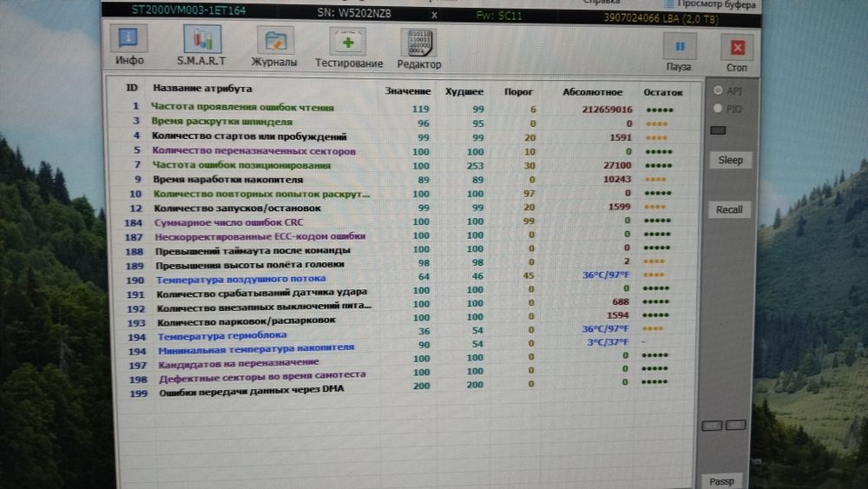Select row Количество переназначенных секторов
The width and height of the screenshot is (868, 489).
coord(403,151)
